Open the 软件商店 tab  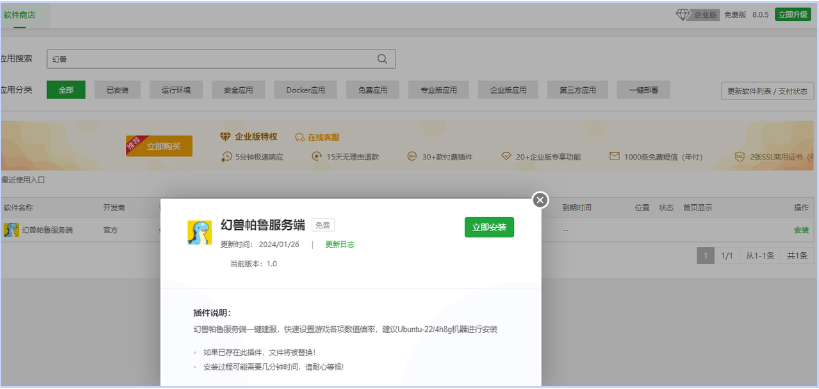(19, 15)
